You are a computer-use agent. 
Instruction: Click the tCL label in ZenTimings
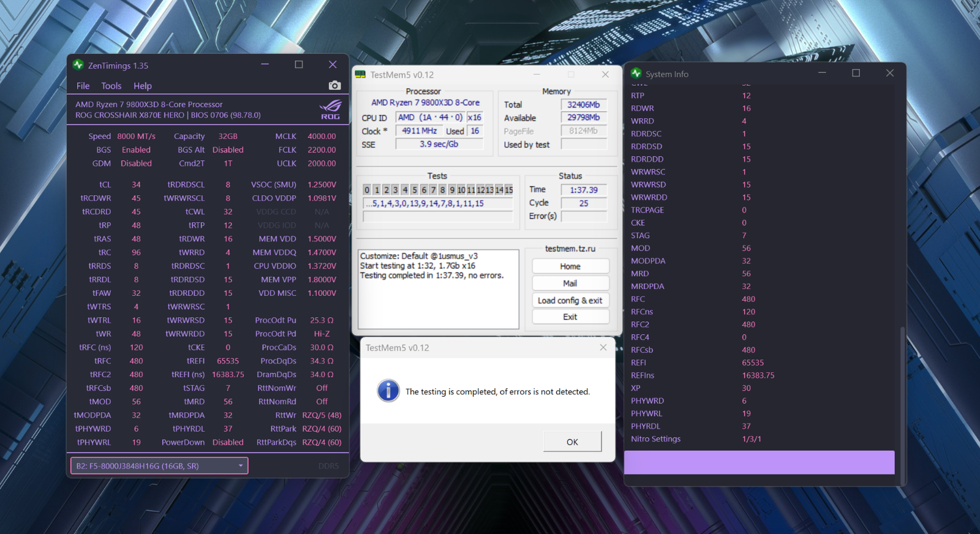click(x=105, y=185)
